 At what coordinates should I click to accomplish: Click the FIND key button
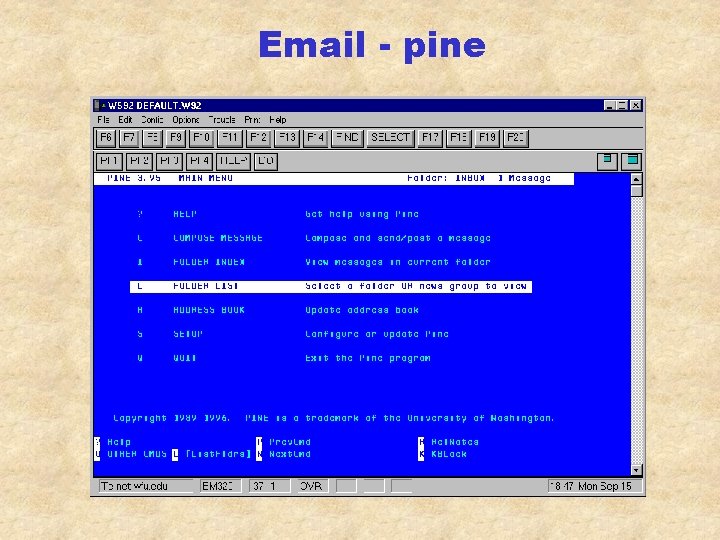point(347,138)
